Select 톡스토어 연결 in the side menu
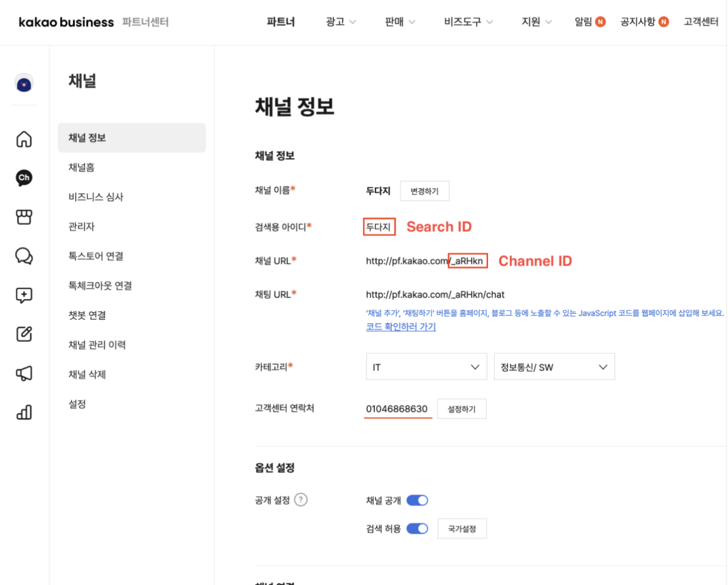The height and width of the screenshot is (585, 728). [95, 256]
